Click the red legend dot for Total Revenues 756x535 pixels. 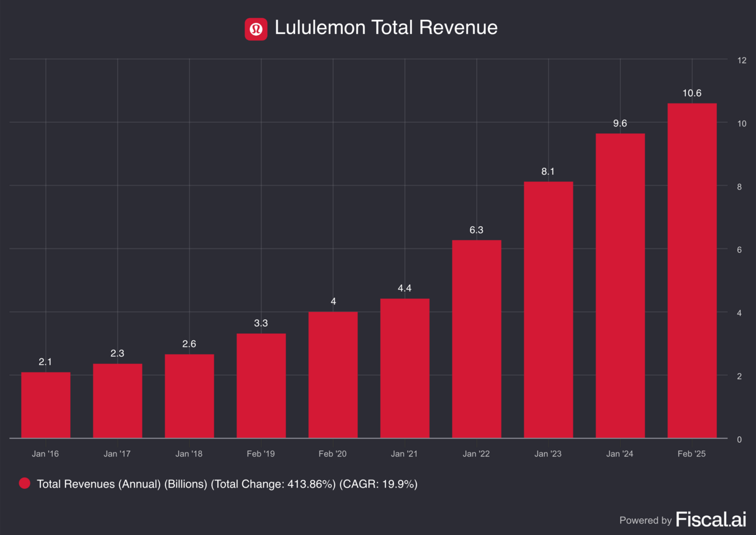25,484
